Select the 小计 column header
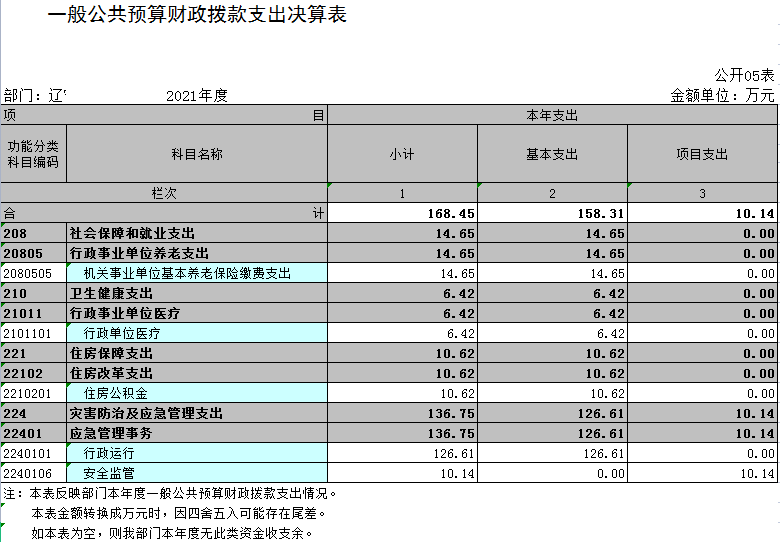This screenshot has width=780, height=542. [402, 154]
